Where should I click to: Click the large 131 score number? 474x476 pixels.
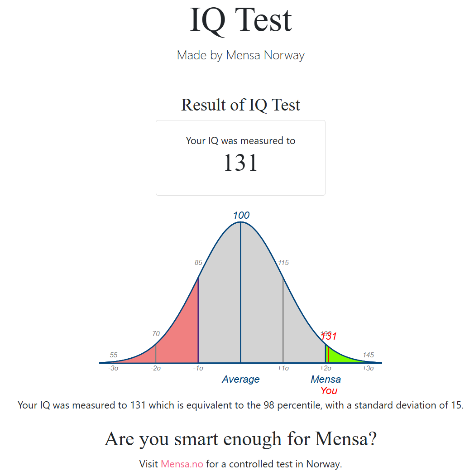[x=241, y=163]
